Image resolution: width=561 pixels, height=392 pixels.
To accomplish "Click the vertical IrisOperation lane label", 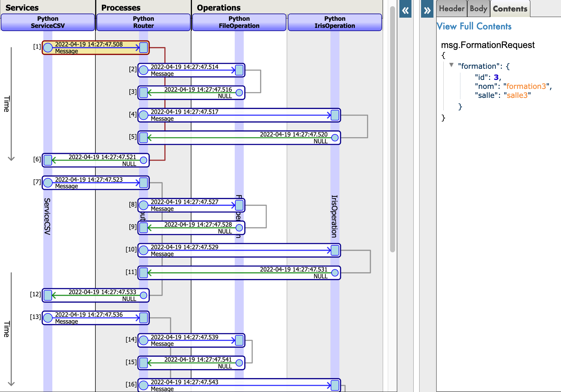I will click(x=334, y=216).
